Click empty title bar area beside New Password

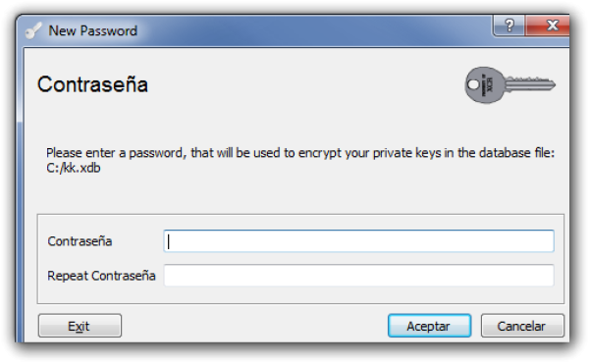(x=312, y=30)
